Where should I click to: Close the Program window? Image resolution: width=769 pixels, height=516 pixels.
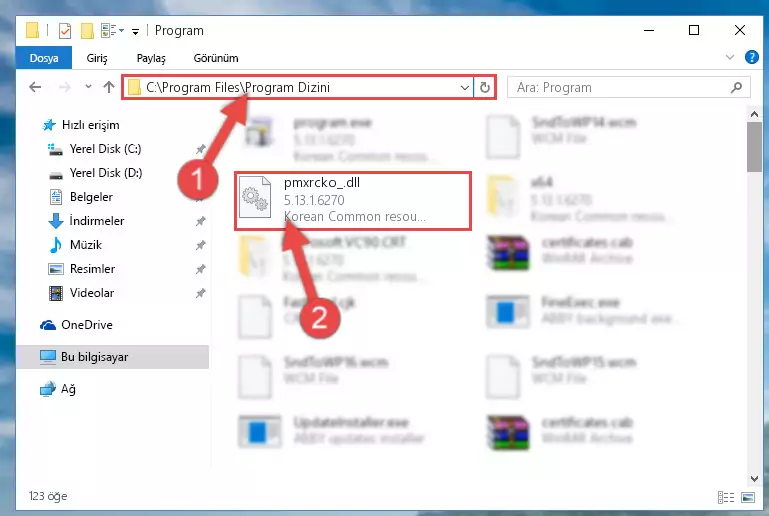click(740, 30)
